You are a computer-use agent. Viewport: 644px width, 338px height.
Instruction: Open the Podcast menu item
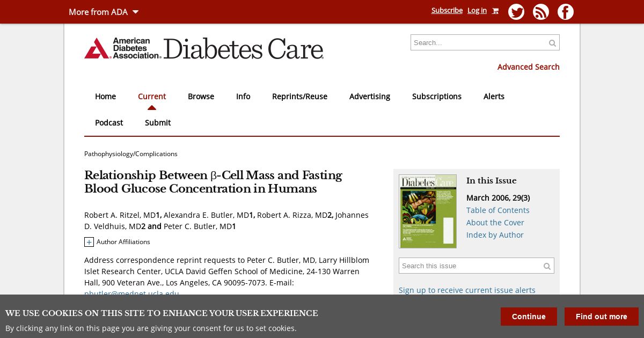coord(109,123)
